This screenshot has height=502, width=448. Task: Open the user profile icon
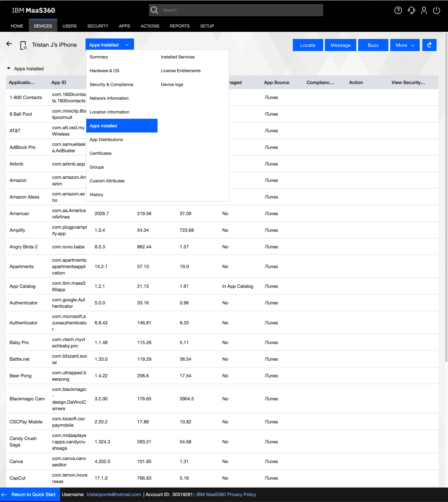[x=424, y=10]
